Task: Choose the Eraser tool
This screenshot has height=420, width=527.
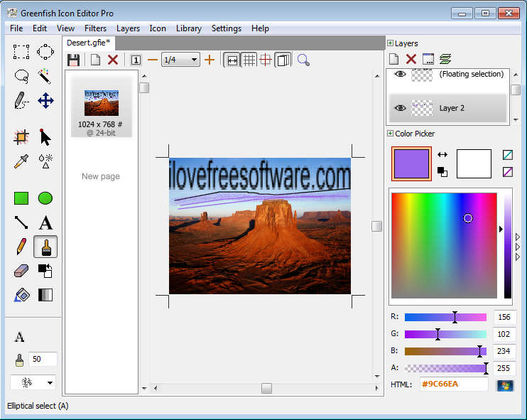Action: tap(21, 271)
